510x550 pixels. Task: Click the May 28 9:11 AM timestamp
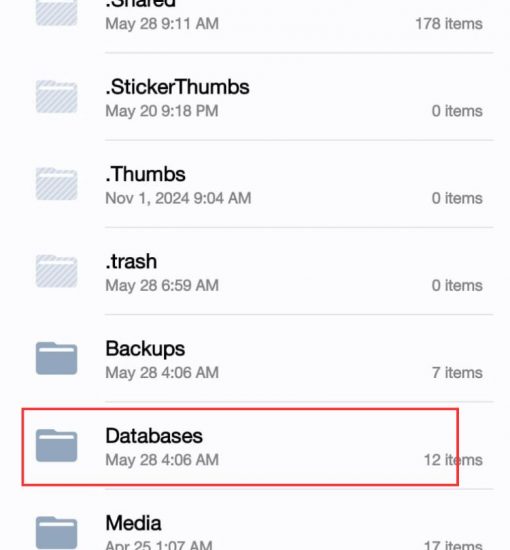162,24
